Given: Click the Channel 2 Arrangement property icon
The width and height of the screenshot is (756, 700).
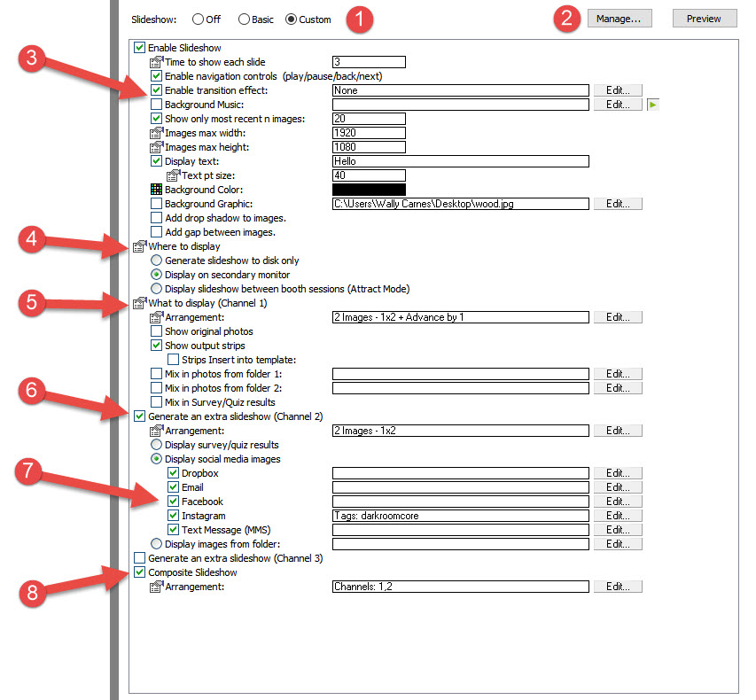Looking at the screenshot, I should point(156,431).
